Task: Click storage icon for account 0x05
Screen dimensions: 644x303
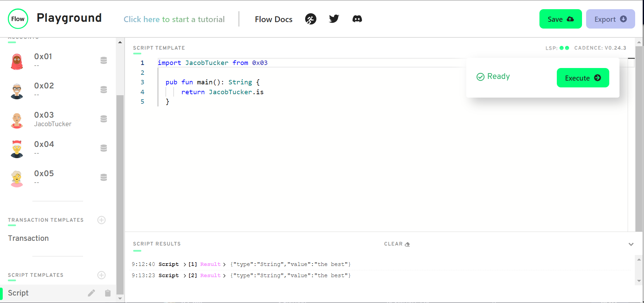Action: tap(104, 177)
